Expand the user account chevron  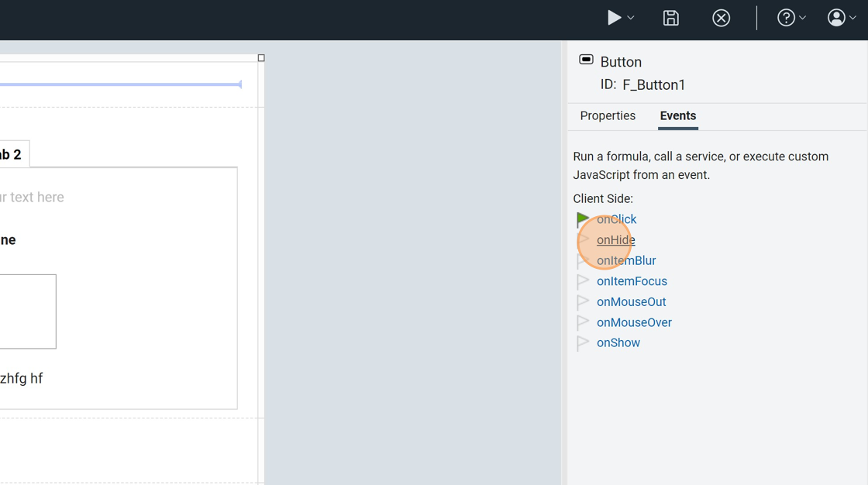pyautogui.click(x=853, y=18)
